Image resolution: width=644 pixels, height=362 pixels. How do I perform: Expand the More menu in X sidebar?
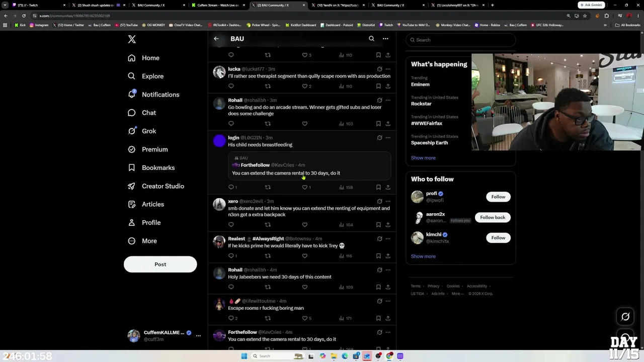[x=142, y=241]
